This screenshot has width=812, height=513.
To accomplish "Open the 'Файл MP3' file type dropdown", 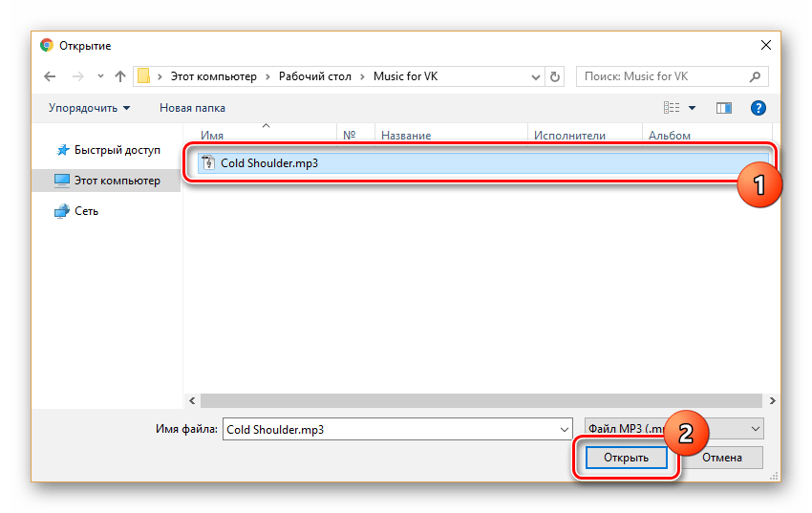I will [x=673, y=429].
